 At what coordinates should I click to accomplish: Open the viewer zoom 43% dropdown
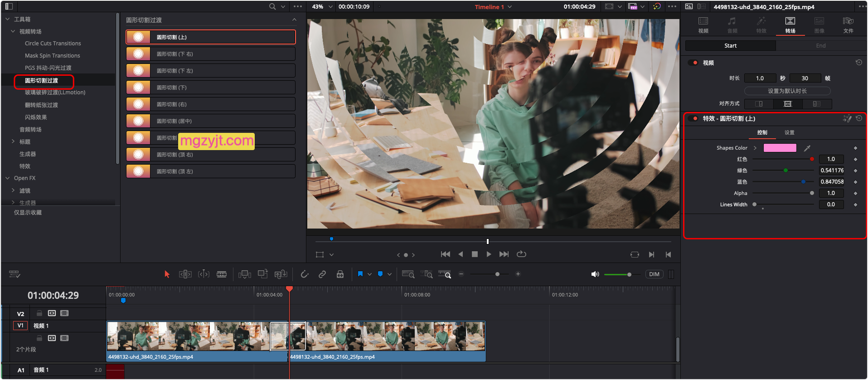pos(322,7)
